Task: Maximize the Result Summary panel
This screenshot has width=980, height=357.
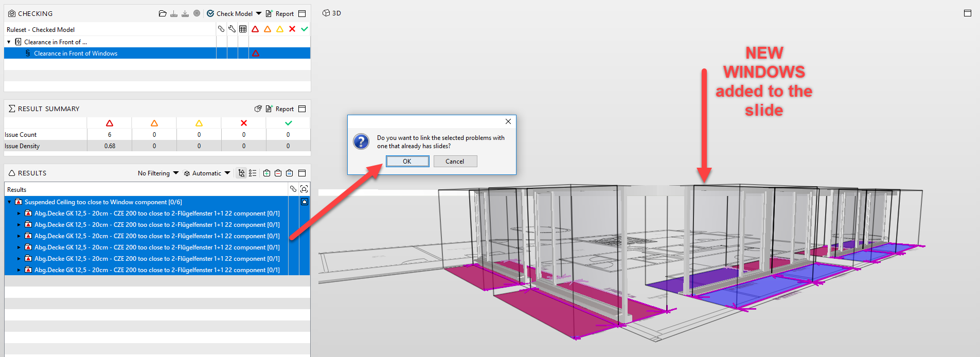Action: click(302, 109)
